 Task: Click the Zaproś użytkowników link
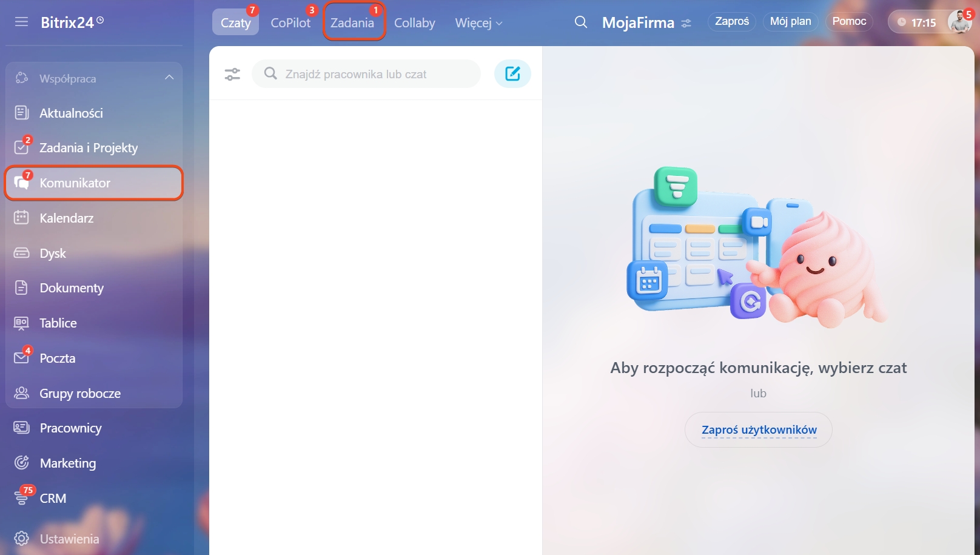coord(759,430)
